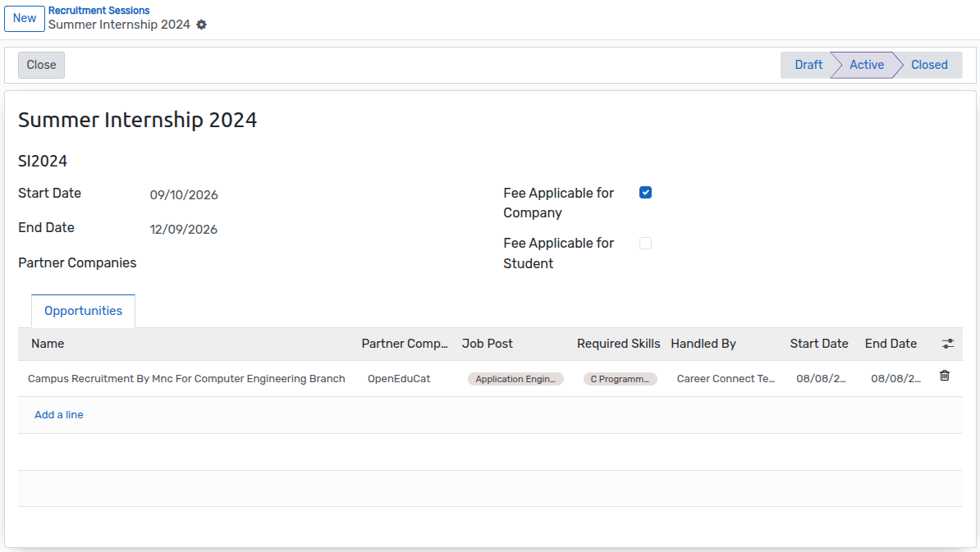
Task: Set status to Closed in the status bar
Action: [x=929, y=65]
